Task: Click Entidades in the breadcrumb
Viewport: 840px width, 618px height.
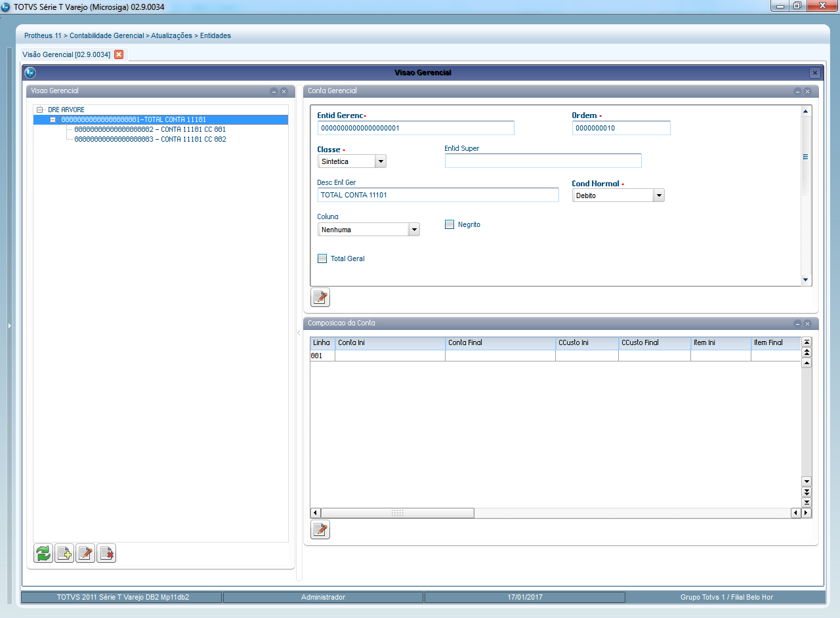Action: tap(215, 35)
